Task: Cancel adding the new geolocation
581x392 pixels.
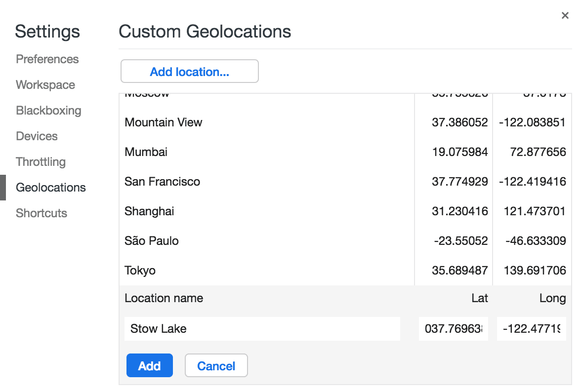Action: tap(216, 365)
